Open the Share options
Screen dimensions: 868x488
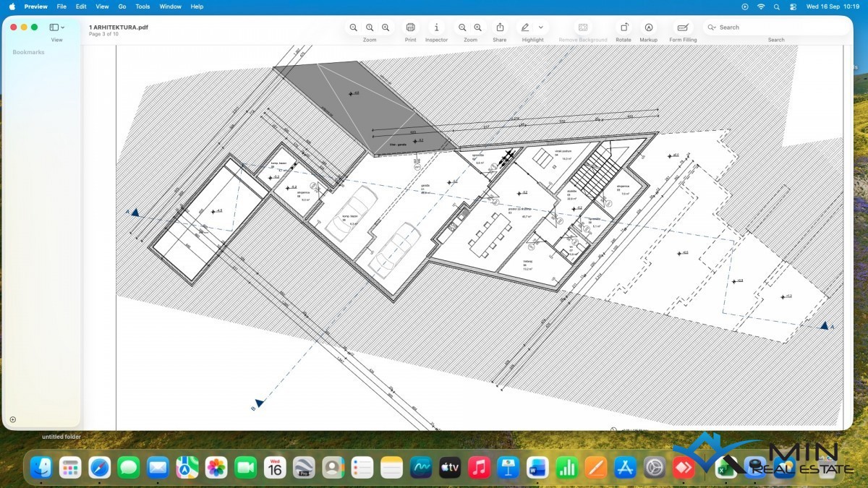point(500,27)
